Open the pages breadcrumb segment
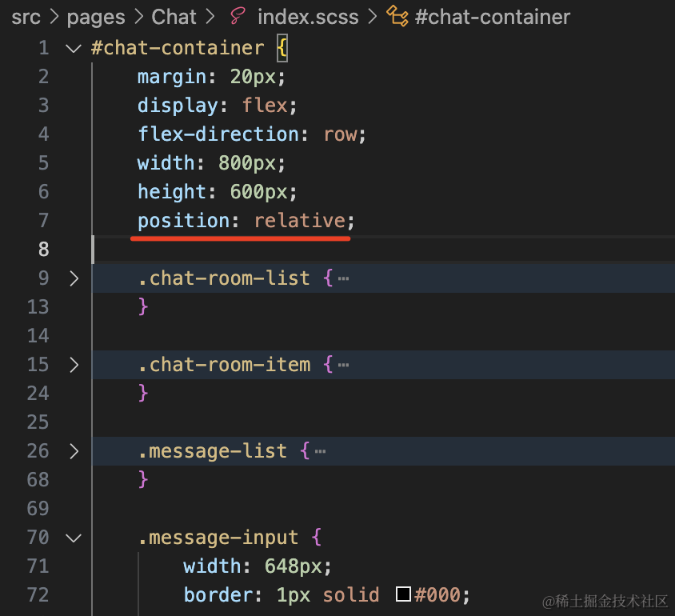 point(96,16)
